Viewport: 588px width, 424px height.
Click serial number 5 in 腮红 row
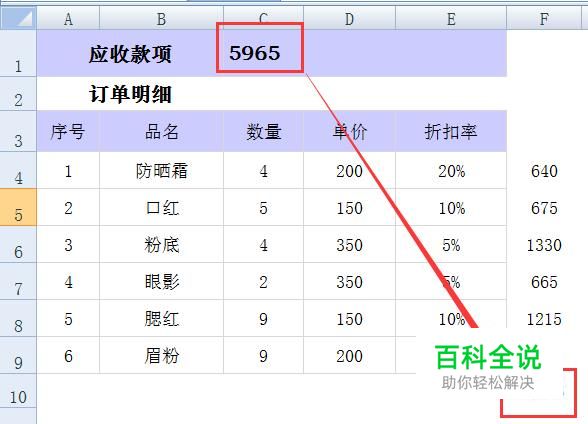[x=68, y=318]
